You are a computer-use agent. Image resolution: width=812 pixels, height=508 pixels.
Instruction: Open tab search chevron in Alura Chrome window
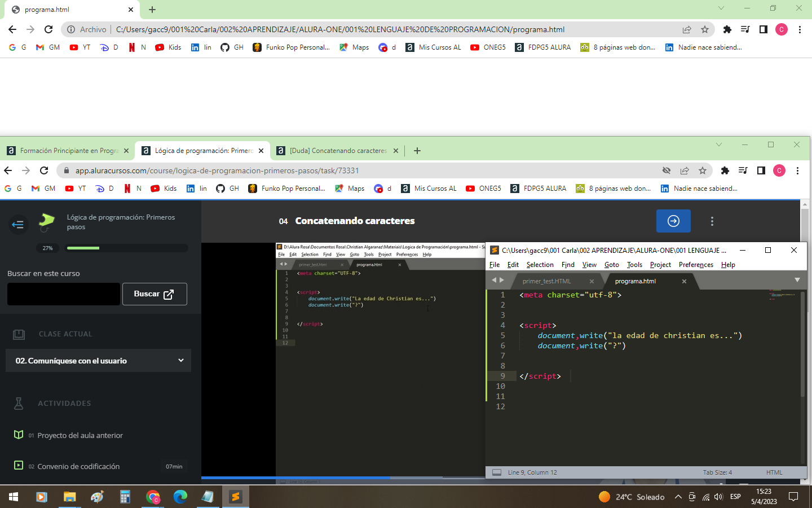pos(718,144)
